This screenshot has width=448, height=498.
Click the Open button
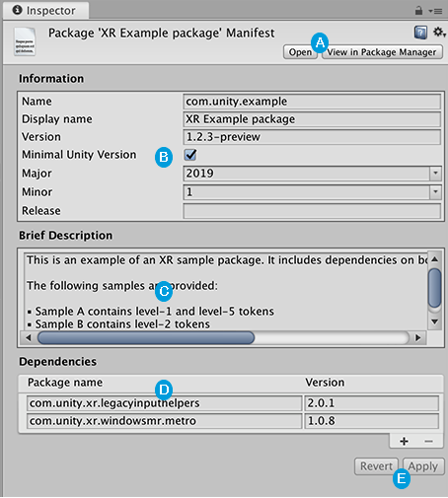(x=300, y=52)
